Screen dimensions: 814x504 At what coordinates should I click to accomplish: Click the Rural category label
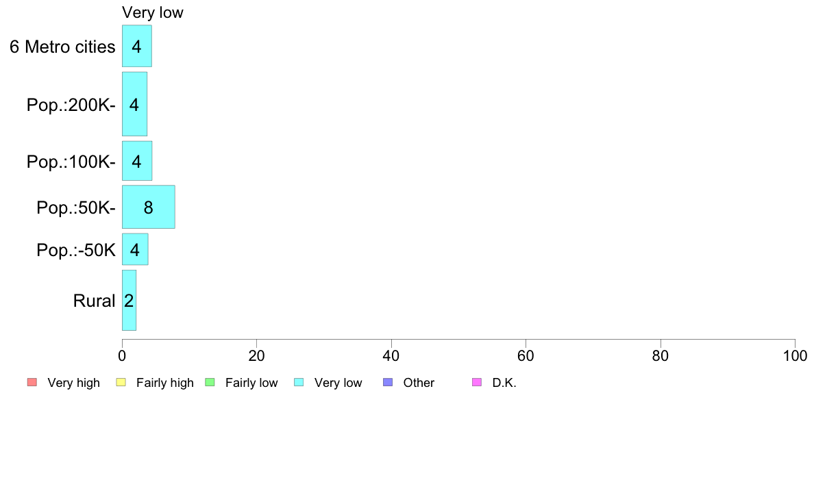point(94,301)
